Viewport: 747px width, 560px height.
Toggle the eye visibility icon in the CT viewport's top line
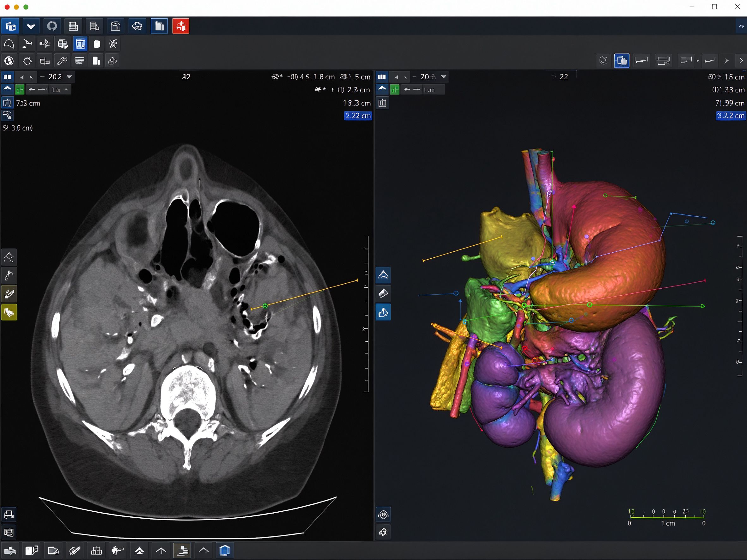tap(276, 77)
